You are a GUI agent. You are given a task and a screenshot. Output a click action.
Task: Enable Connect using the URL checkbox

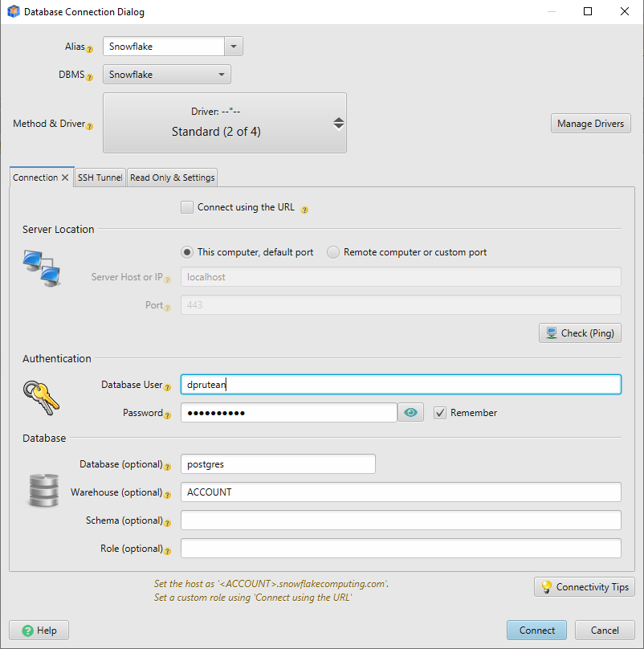tap(187, 207)
